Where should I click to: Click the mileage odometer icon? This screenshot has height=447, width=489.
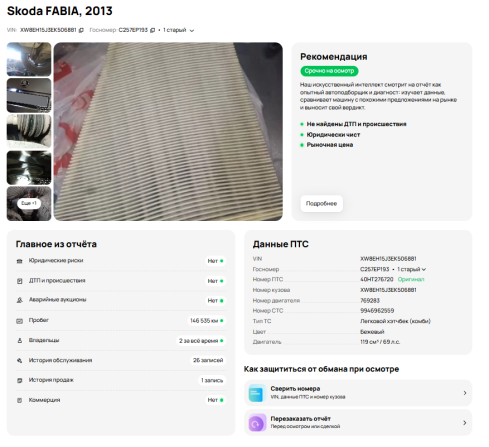[x=20, y=321]
